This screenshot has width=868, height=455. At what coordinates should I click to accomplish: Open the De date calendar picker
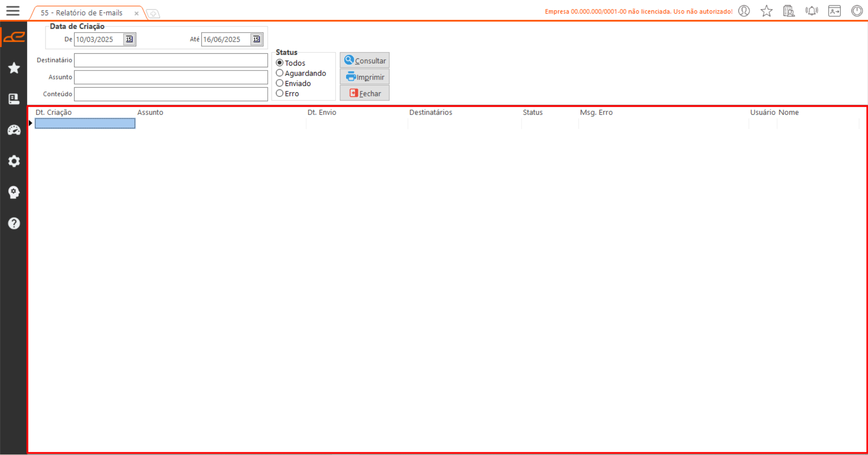(129, 39)
